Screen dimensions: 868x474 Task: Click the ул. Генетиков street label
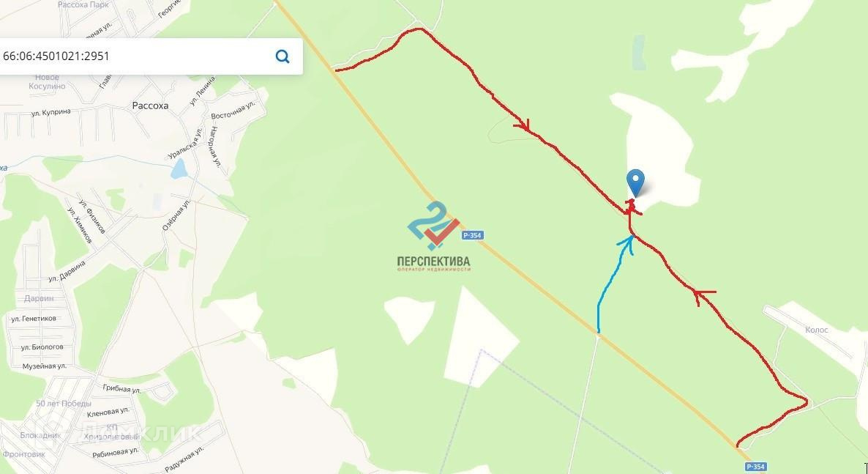click(x=34, y=319)
